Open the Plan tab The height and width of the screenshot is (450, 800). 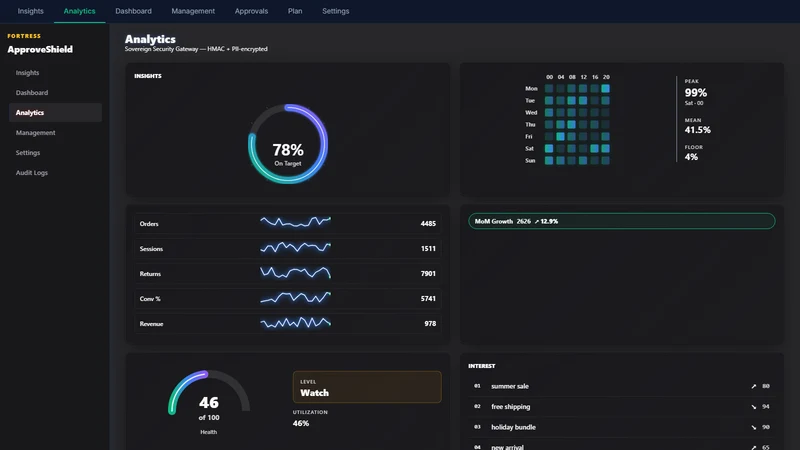(295, 11)
